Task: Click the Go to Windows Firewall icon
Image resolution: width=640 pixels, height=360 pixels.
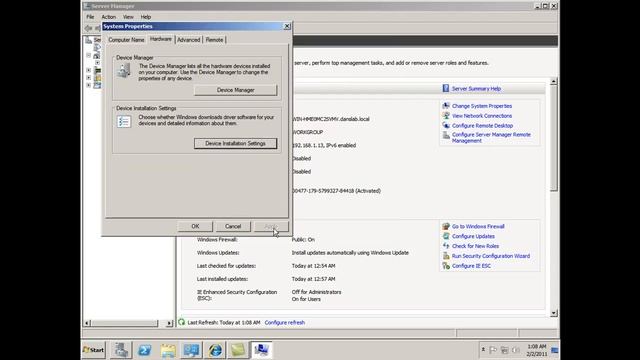Action: click(x=446, y=226)
